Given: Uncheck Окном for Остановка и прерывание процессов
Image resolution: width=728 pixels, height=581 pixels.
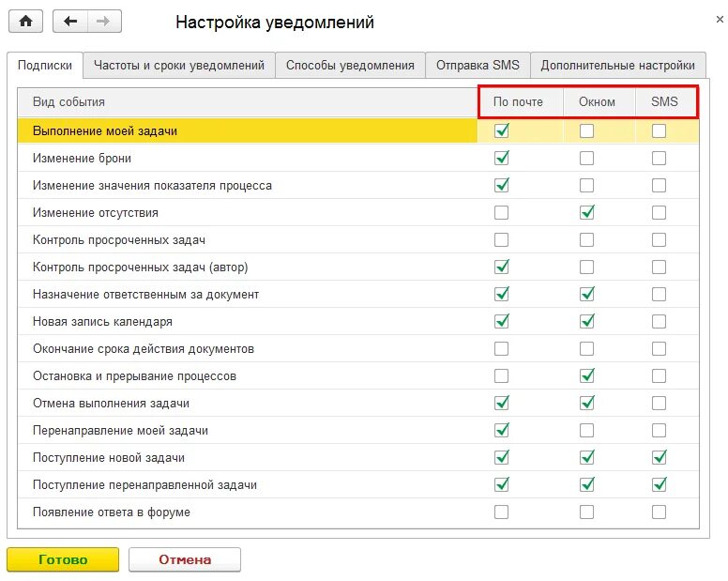Looking at the screenshot, I should [587, 375].
